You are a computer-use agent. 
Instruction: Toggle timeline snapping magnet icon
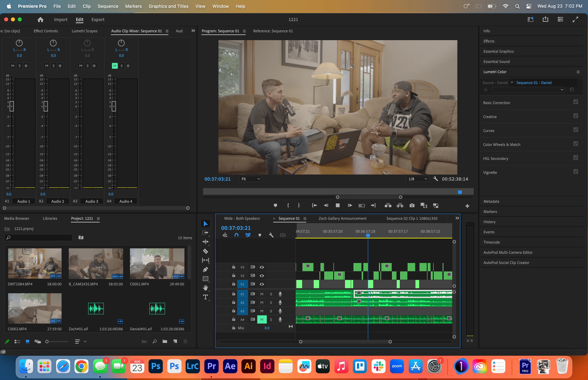236,235
